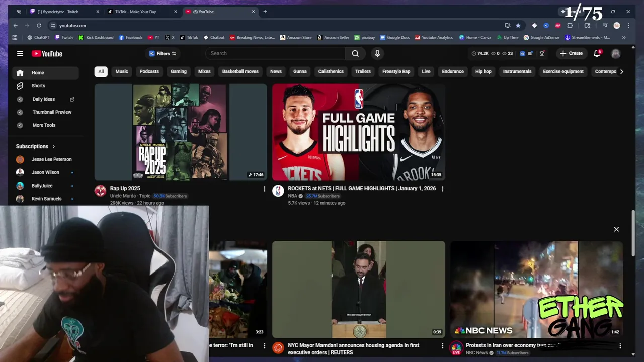Select the Trailers filter chip
This screenshot has width=644, height=362.
coord(363,71)
